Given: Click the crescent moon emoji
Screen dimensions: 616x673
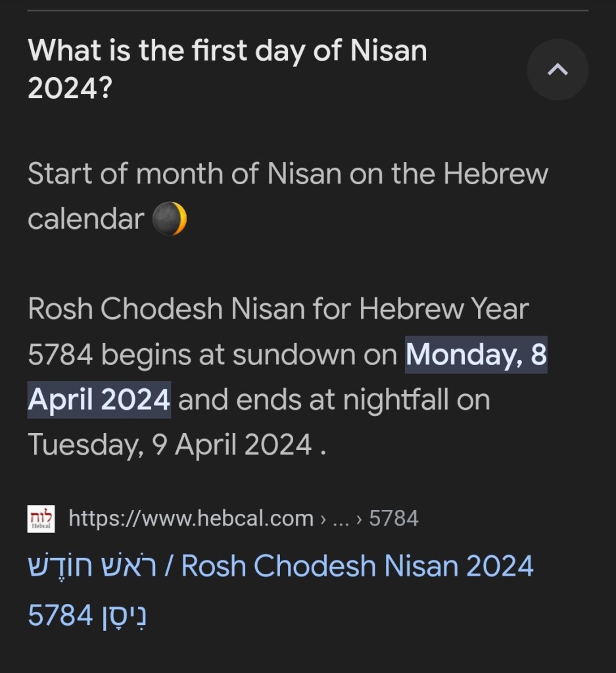Looking at the screenshot, I should 170,219.
